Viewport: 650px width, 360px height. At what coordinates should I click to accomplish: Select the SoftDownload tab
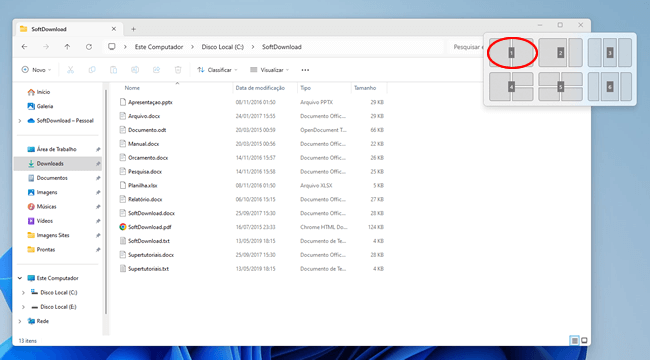tap(69, 29)
